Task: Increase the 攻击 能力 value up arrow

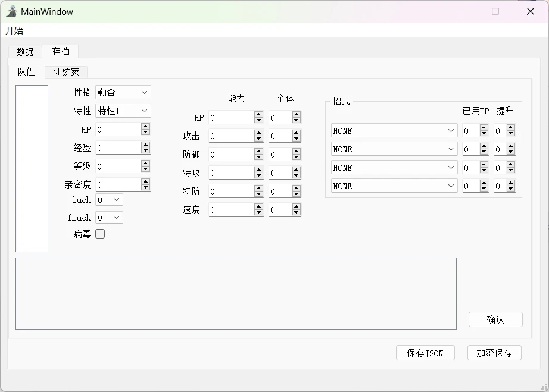Action: 259,133
